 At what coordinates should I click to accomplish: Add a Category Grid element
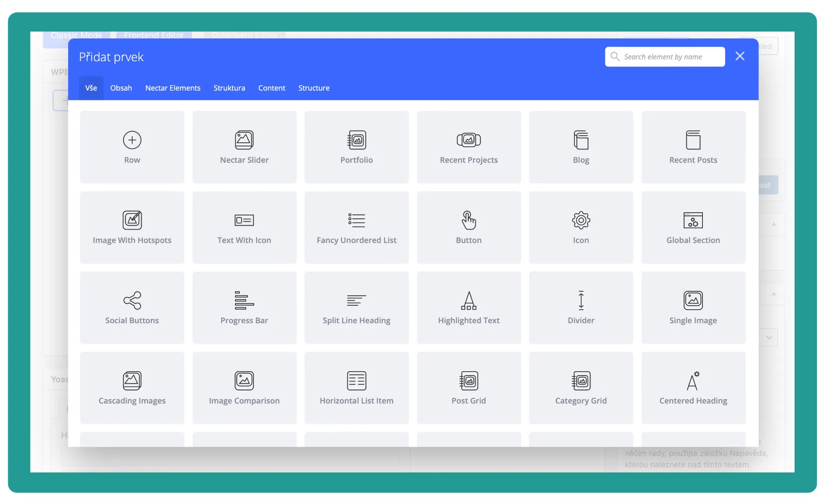click(x=581, y=388)
